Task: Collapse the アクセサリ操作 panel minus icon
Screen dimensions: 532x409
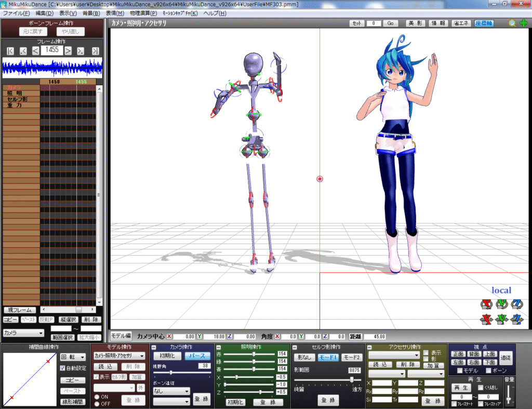Action: 369,347
